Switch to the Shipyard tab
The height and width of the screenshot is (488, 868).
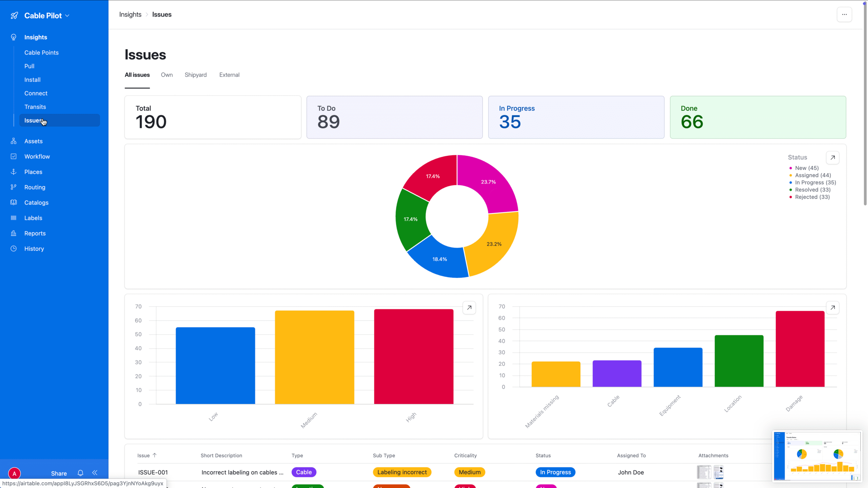[195, 75]
